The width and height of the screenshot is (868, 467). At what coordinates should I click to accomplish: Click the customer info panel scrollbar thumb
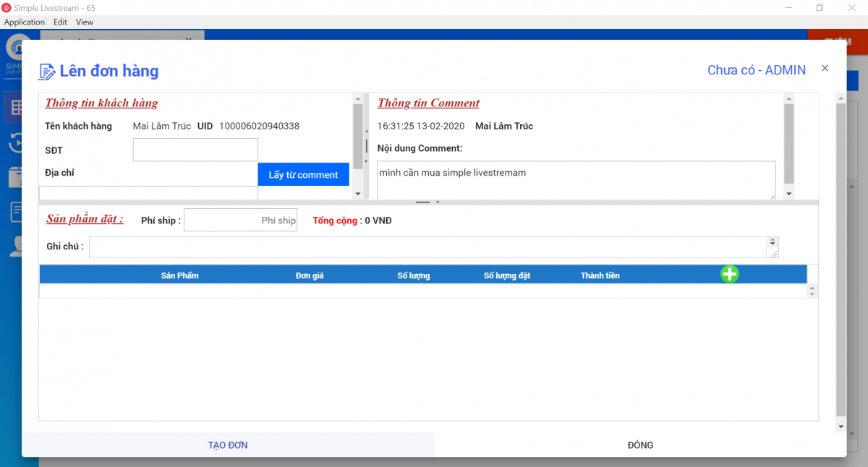(357, 135)
